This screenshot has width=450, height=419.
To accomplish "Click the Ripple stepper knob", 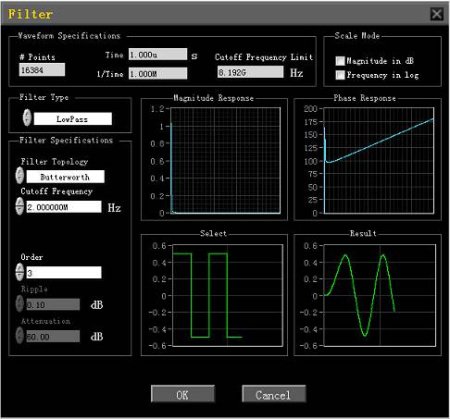I will 20,304.
